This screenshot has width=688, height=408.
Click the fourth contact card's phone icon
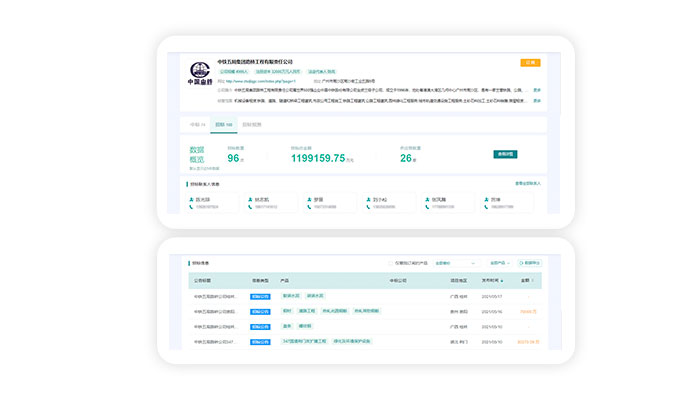(368, 207)
